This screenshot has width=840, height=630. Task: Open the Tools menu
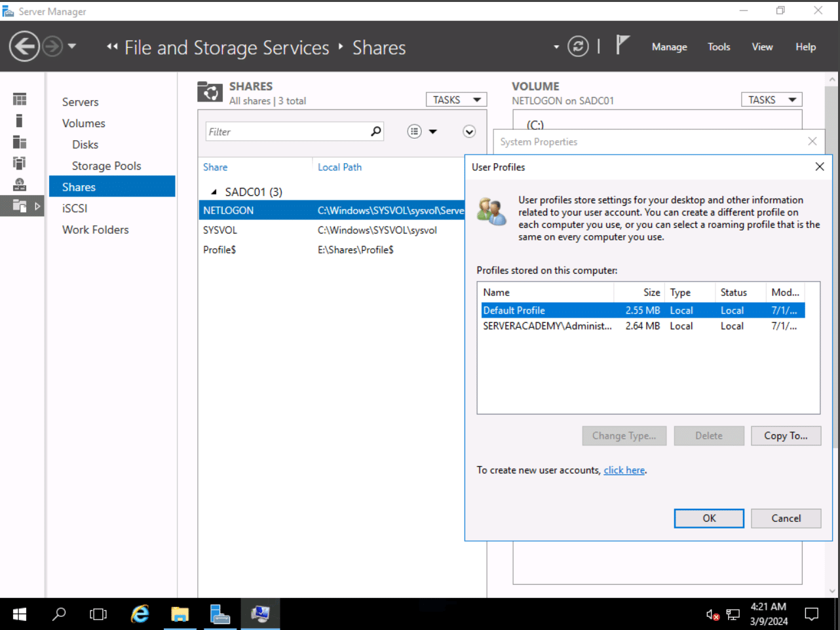(718, 47)
